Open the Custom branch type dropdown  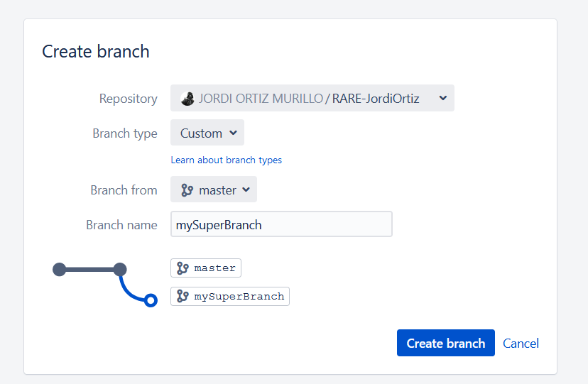[207, 133]
